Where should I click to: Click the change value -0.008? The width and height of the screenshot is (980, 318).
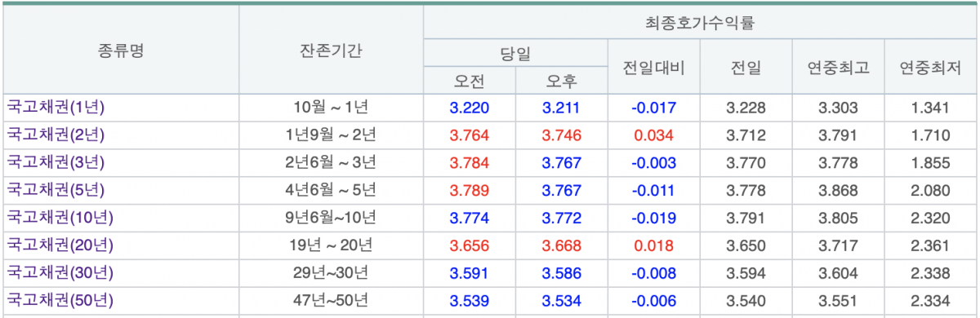click(x=653, y=272)
